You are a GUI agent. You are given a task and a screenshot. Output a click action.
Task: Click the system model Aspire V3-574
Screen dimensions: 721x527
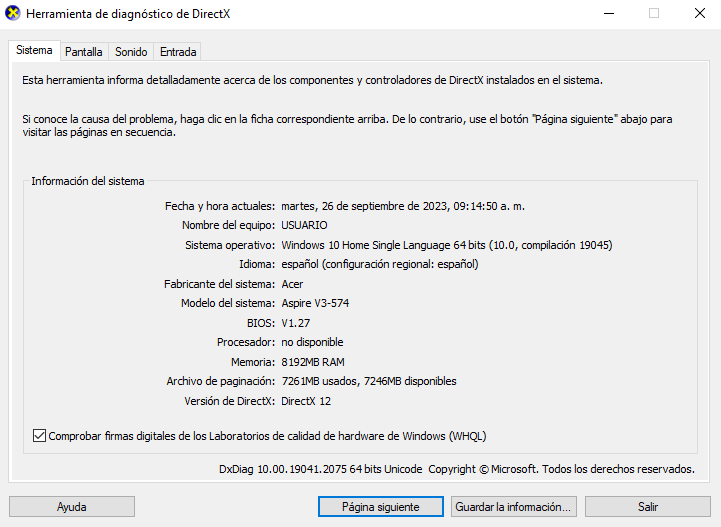coord(315,303)
